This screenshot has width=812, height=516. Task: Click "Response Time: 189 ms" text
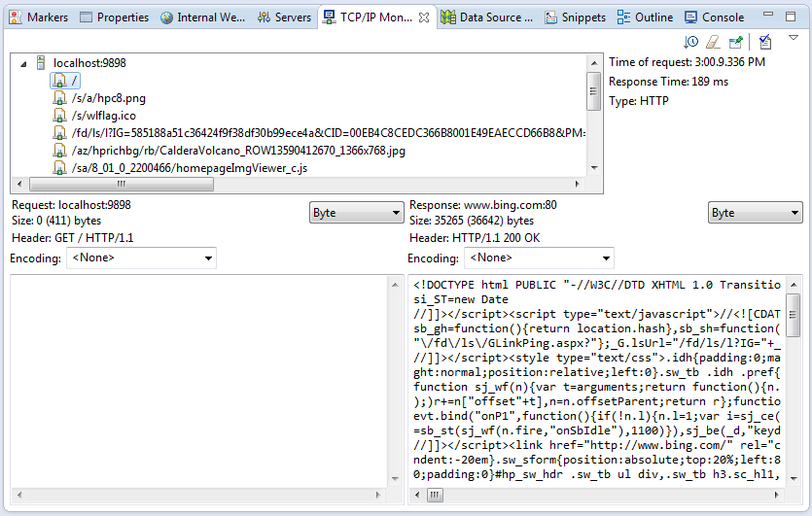(668, 82)
